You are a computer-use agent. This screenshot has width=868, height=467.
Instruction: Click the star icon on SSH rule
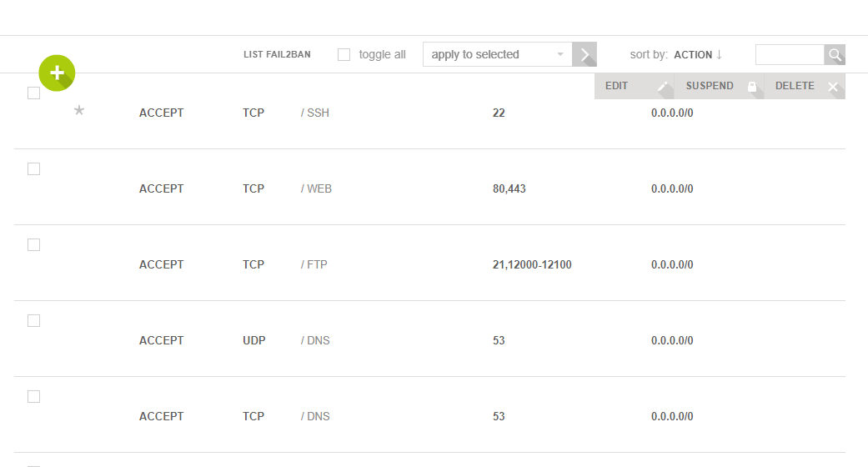(79, 110)
